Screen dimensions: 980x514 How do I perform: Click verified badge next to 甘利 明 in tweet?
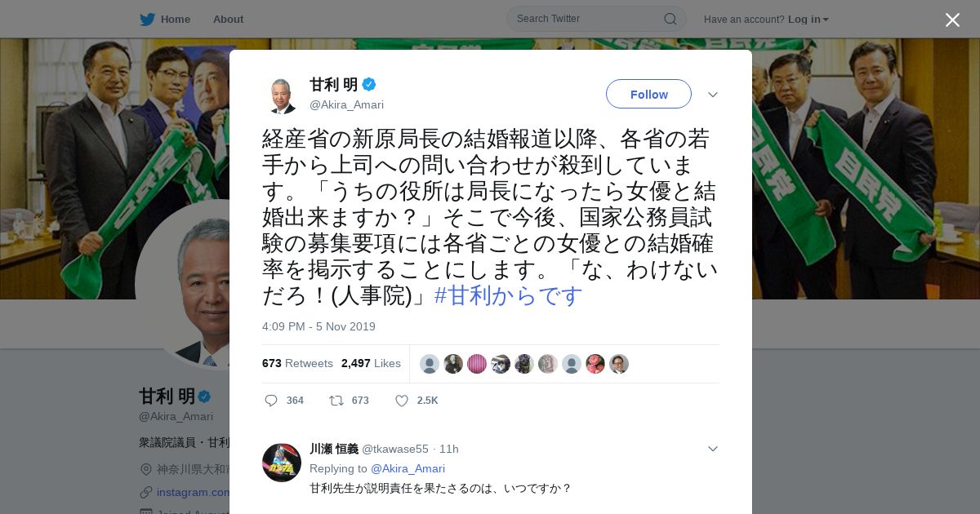pyautogui.click(x=369, y=84)
